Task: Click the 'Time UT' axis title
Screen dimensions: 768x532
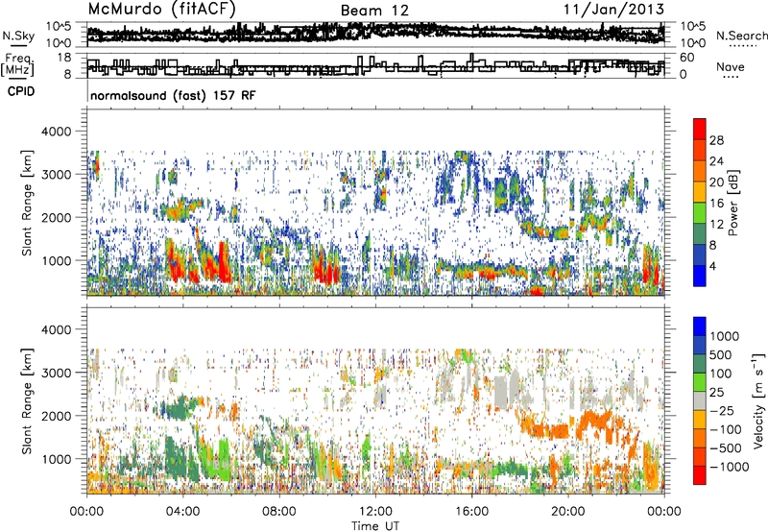Action: point(375,525)
